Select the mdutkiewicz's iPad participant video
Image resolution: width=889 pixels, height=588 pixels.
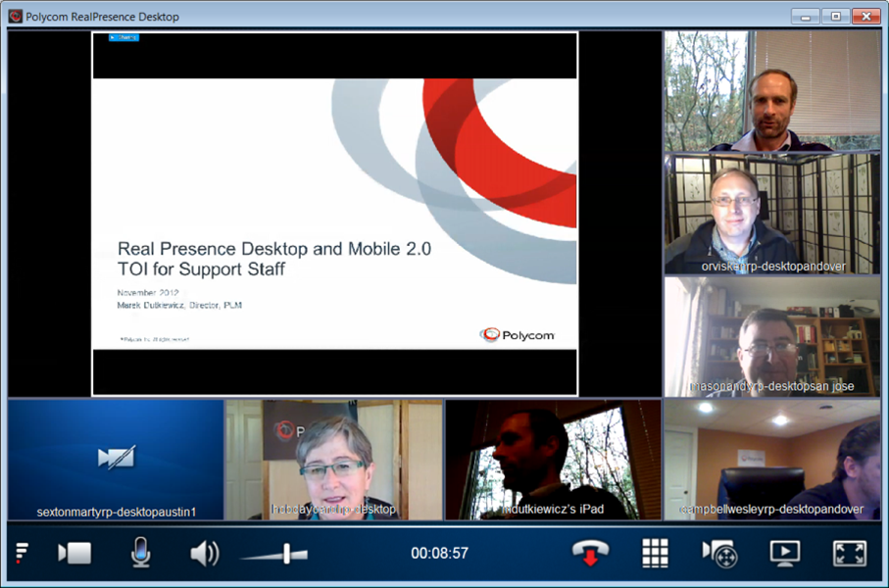click(x=553, y=460)
